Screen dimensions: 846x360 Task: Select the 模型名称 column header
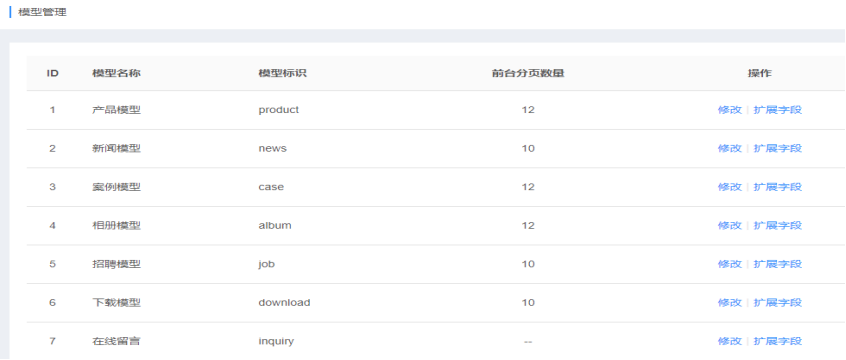pyautogui.click(x=117, y=73)
